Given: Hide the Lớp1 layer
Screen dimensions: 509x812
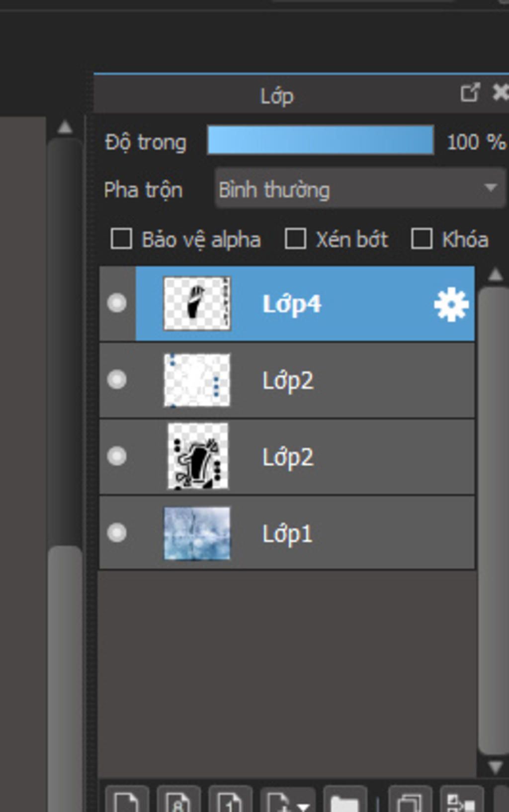Looking at the screenshot, I should click(x=117, y=533).
